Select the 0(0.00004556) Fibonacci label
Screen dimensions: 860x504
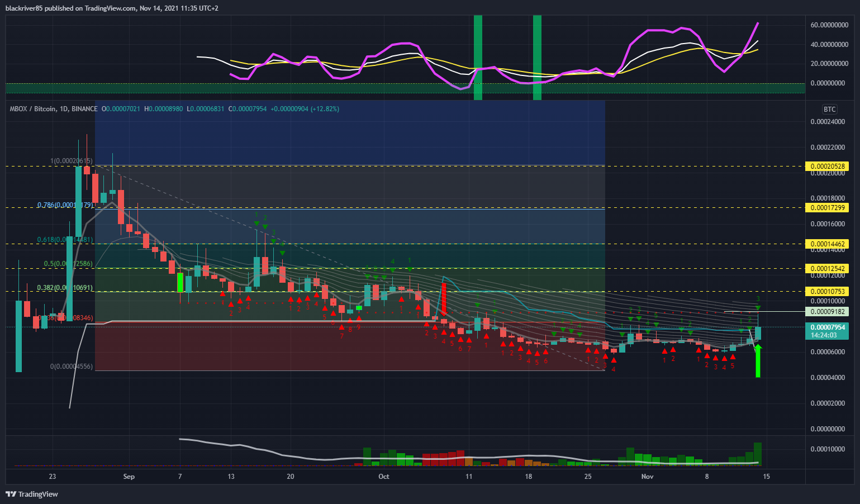point(72,367)
